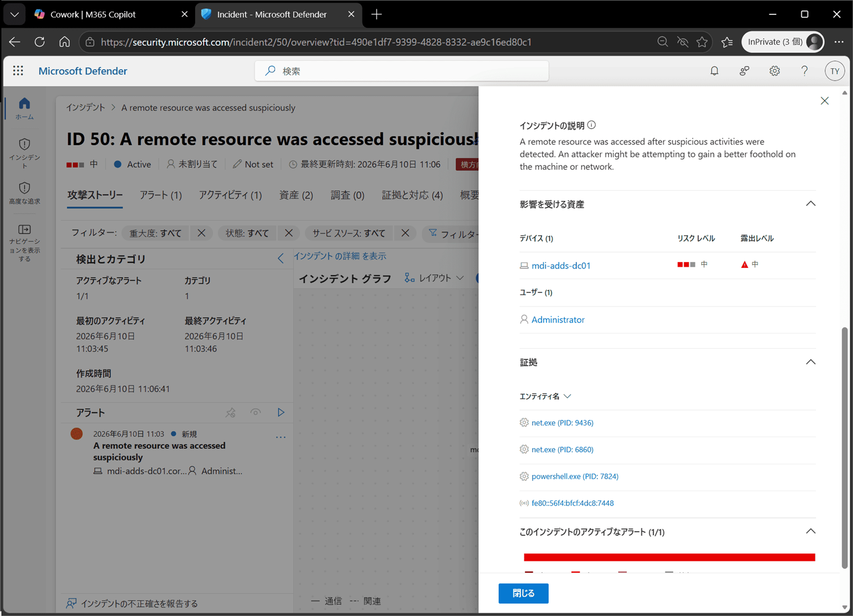Open the notifications bell in Defender header
Viewport: 853px width, 616px height.
click(x=714, y=71)
